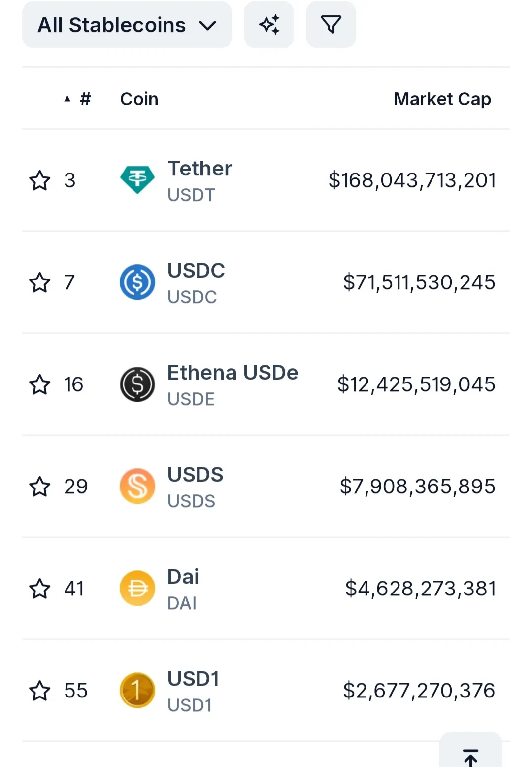
Task: Open the All Stablecoins dropdown
Action: pyautogui.click(x=127, y=25)
